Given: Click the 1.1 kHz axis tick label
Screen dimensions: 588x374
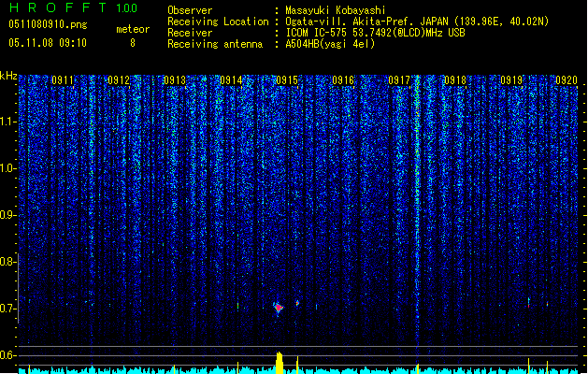Looking at the screenshot, I should click(8, 122).
